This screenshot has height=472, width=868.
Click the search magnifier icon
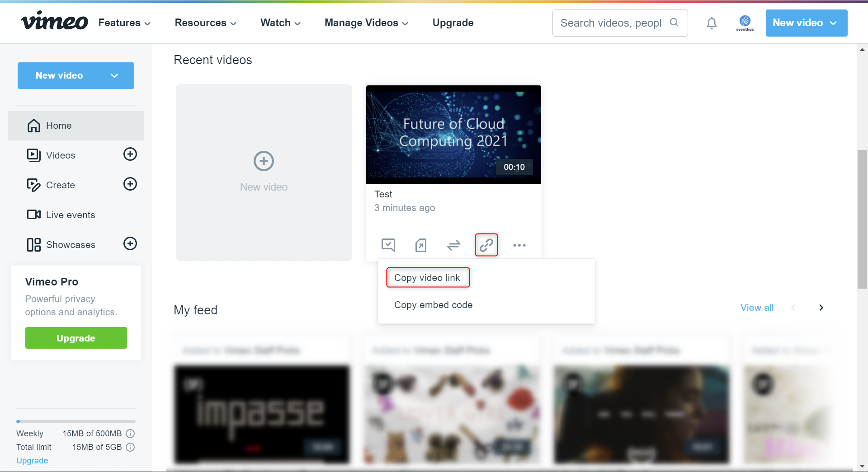coord(674,23)
